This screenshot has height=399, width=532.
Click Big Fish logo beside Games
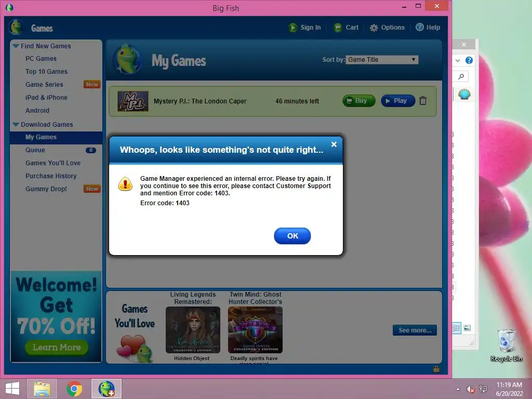pyautogui.click(x=16, y=28)
